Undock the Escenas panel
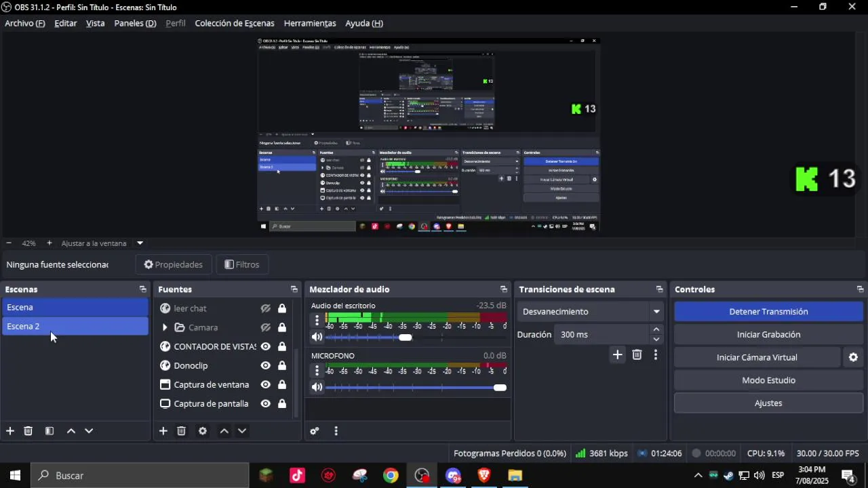 [143, 289]
